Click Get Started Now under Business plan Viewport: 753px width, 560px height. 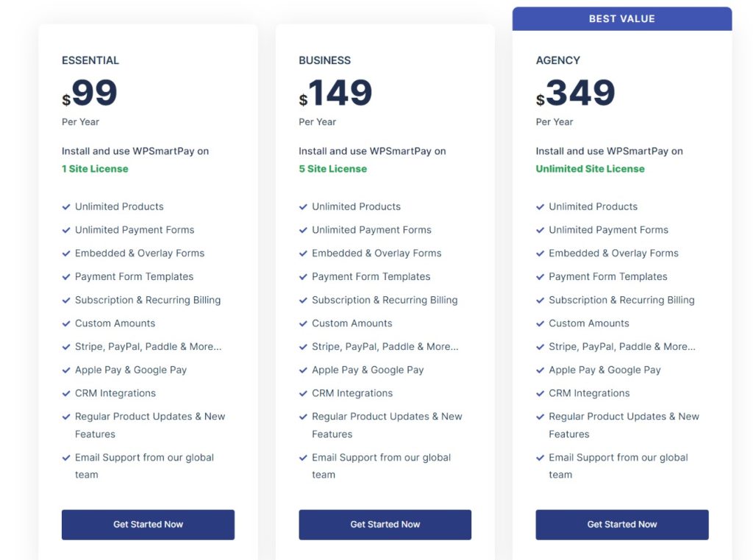(385, 525)
